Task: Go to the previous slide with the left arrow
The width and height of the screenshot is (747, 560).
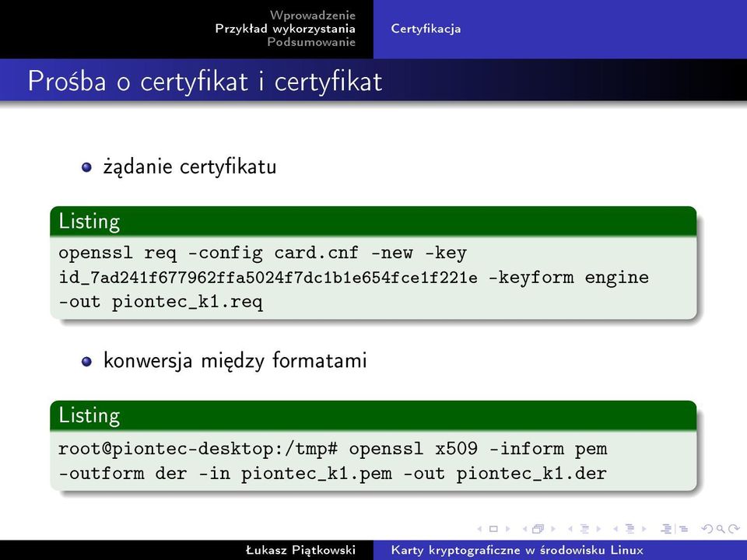Action: click(x=480, y=529)
